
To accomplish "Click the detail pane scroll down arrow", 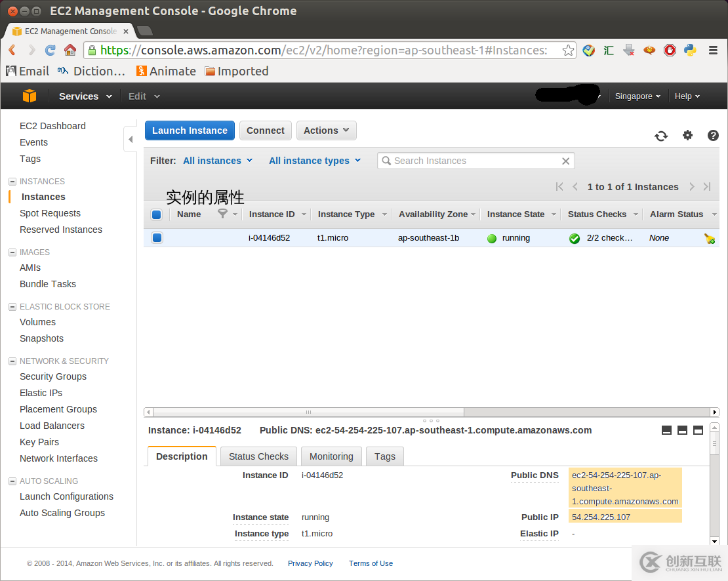I will (x=714, y=541).
